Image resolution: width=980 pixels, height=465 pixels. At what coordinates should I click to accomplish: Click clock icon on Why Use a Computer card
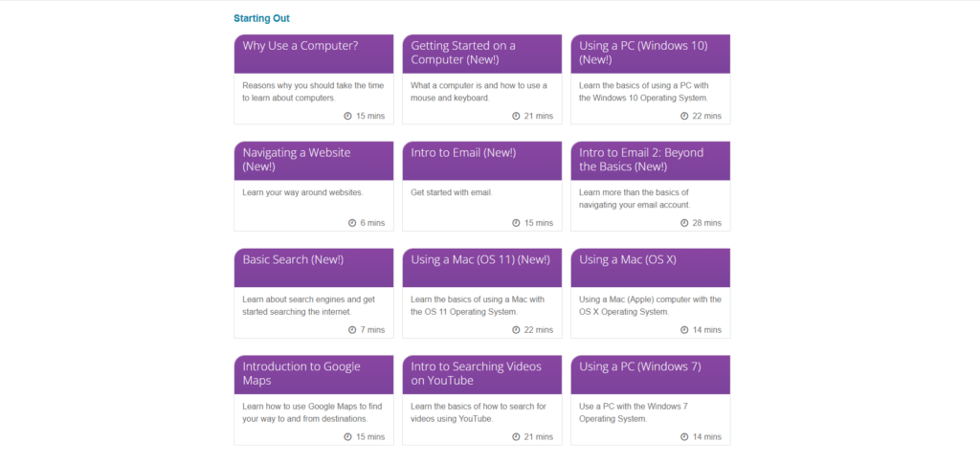348,117
